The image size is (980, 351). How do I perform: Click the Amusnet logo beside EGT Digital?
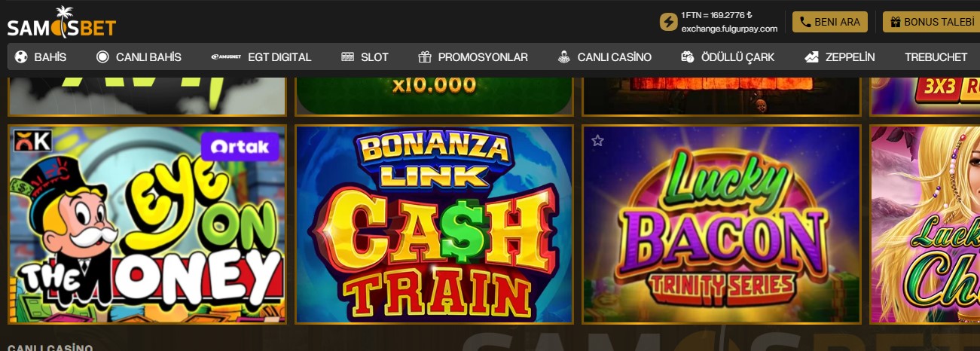(x=226, y=56)
